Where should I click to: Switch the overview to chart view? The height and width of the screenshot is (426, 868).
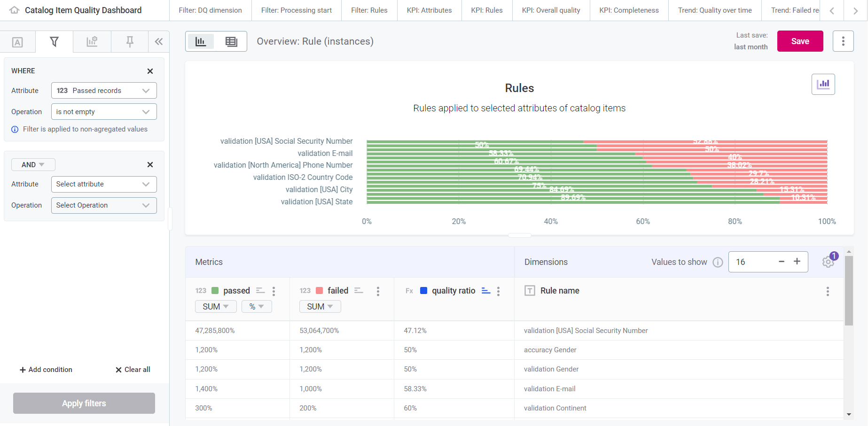tap(201, 41)
